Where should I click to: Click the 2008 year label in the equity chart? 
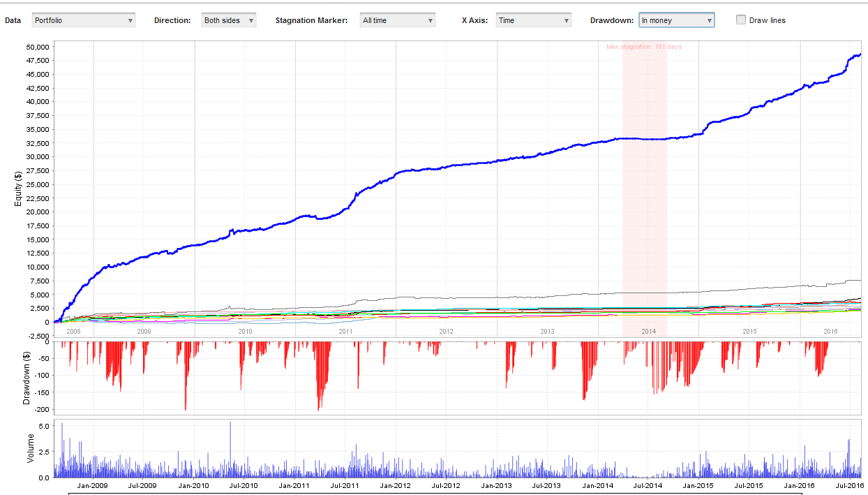73,332
